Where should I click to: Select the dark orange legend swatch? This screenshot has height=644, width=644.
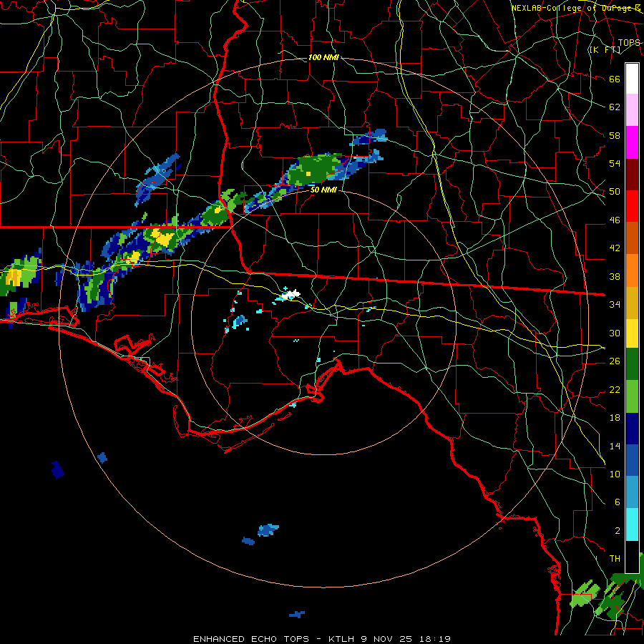click(x=632, y=238)
